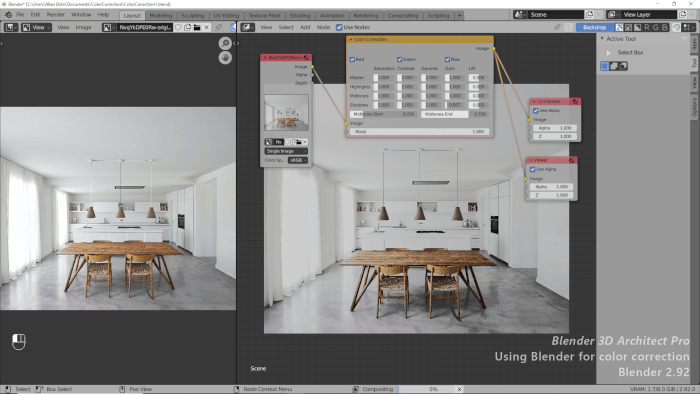Open Single Image source dropdown
Screen dimensions: 700x394
pos(286,151)
